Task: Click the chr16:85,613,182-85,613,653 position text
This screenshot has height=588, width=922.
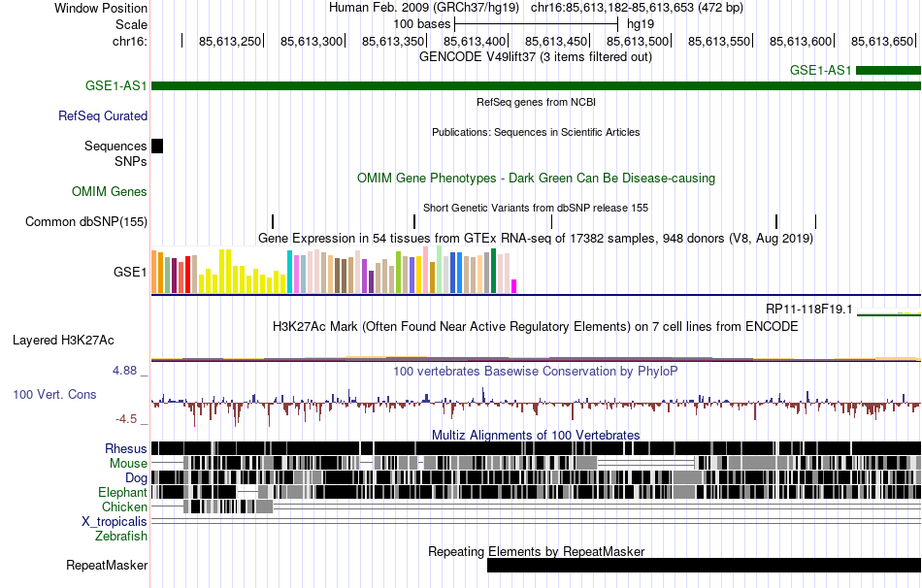Action: point(637,8)
